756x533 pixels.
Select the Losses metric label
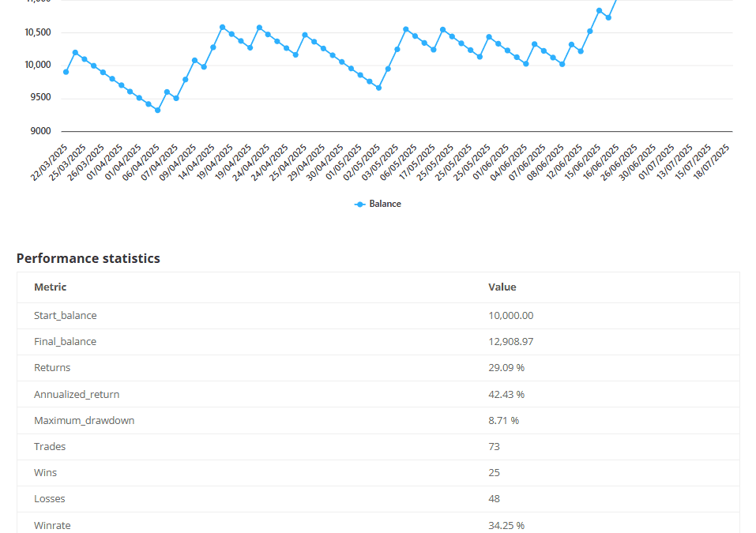click(50, 498)
